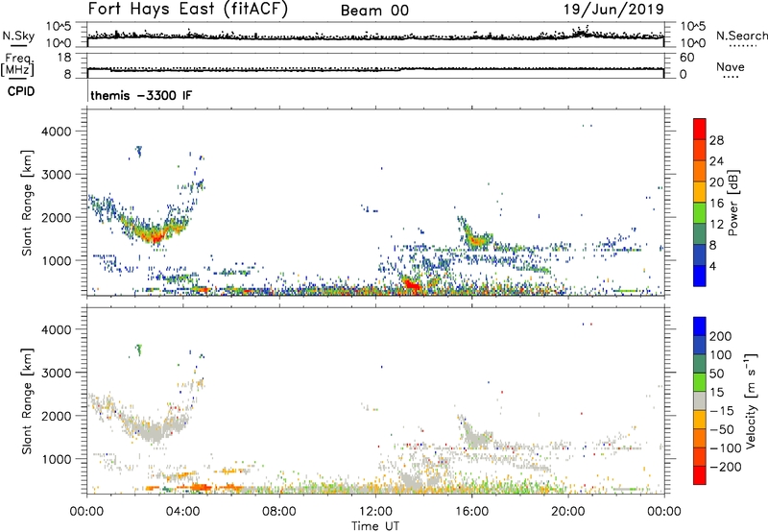The width and height of the screenshot is (768, 532).
Task: Click the '08:00' time axis label
Action: pyautogui.click(x=279, y=512)
